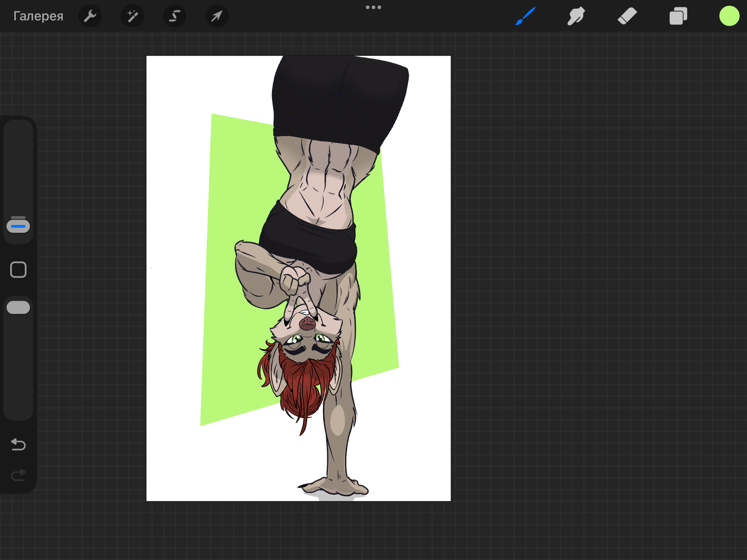Screen dimensions: 747x560
Task: Open the Layers panel
Action: tap(678, 16)
